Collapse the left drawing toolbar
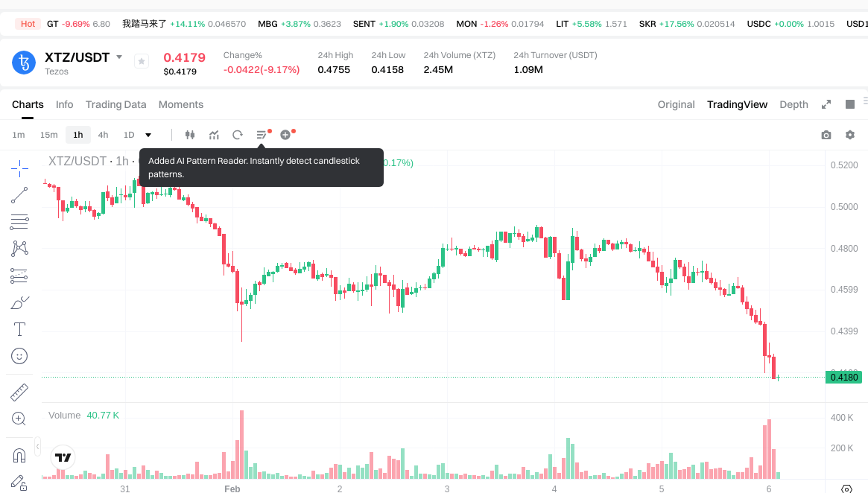 pyautogui.click(x=38, y=448)
